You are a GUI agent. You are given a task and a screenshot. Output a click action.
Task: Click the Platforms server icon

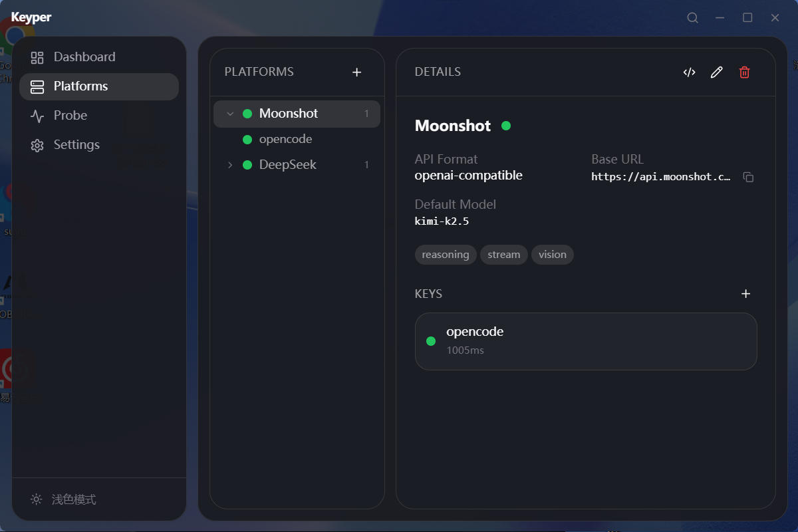37,86
